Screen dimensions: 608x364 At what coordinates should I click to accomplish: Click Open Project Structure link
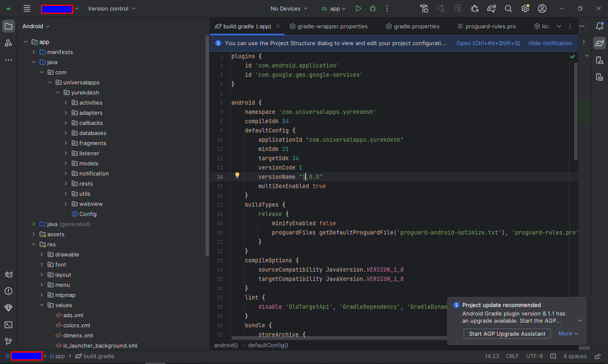tap(488, 43)
